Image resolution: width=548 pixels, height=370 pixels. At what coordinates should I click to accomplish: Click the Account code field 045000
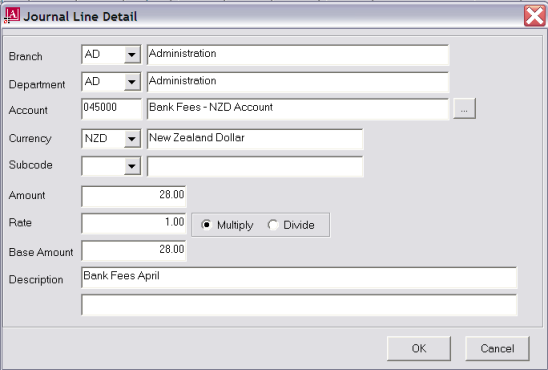tap(111, 109)
